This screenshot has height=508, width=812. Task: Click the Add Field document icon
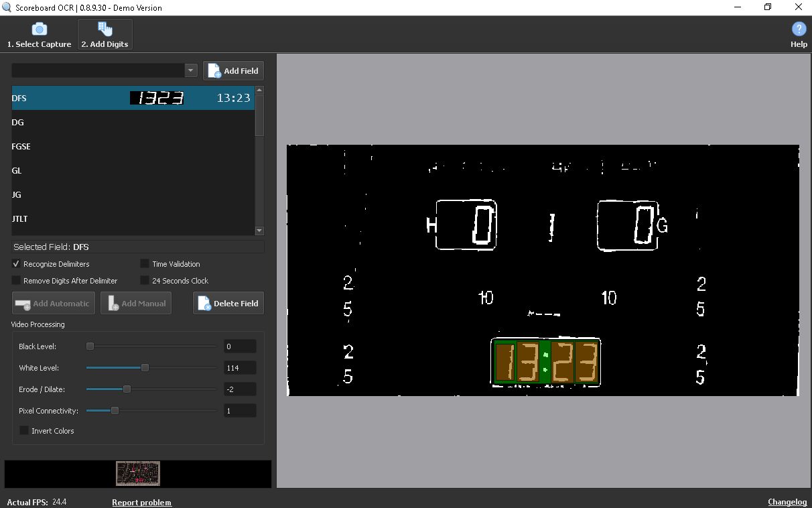pyautogui.click(x=214, y=71)
